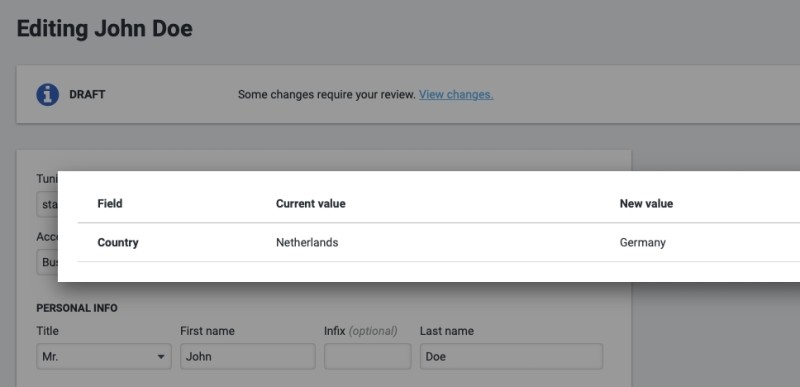Click the Editing John Doe heading

(105, 29)
